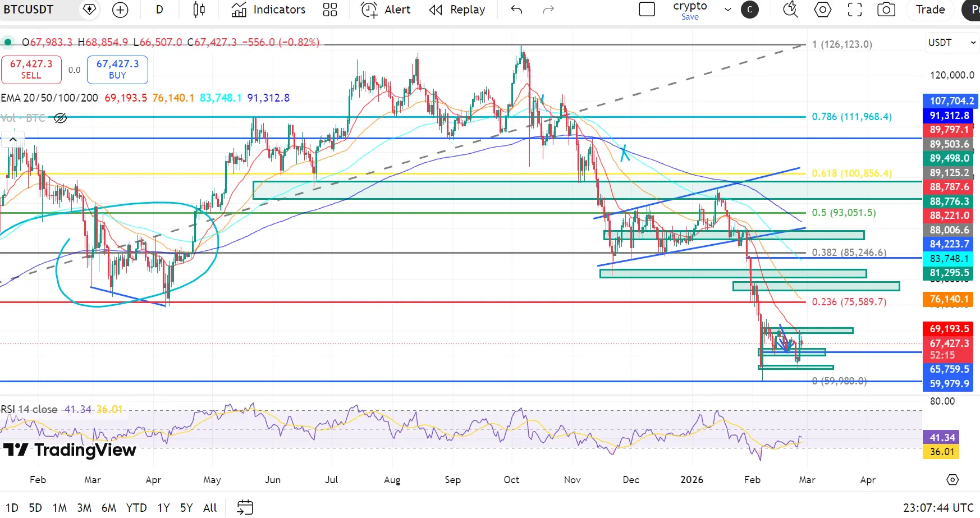Undo the last chart action
The width and height of the screenshot is (980, 518).
click(x=516, y=10)
